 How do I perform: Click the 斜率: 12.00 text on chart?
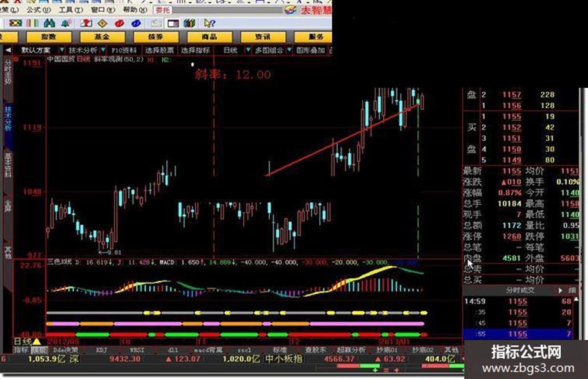point(233,74)
